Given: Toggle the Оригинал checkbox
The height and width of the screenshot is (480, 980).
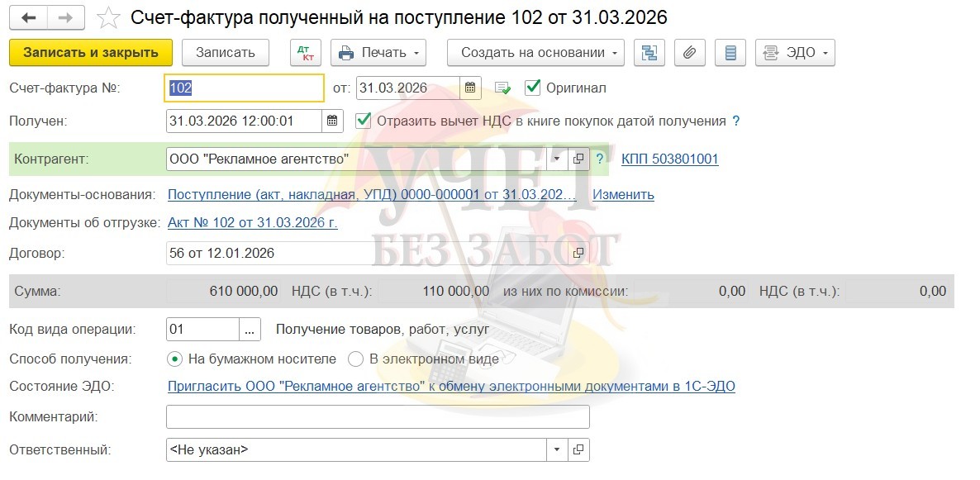Looking at the screenshot, I should click(x=532, y=88).
